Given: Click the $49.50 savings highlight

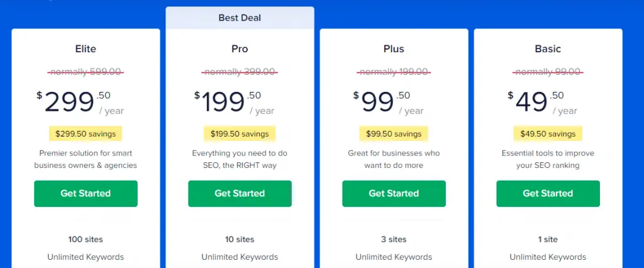Looking at the screenshot, I should pos(548,133).
